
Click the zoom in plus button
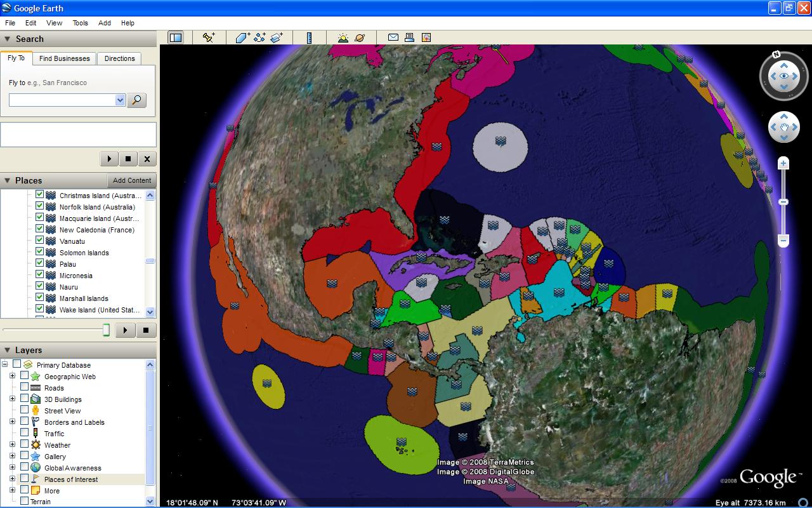783,164
